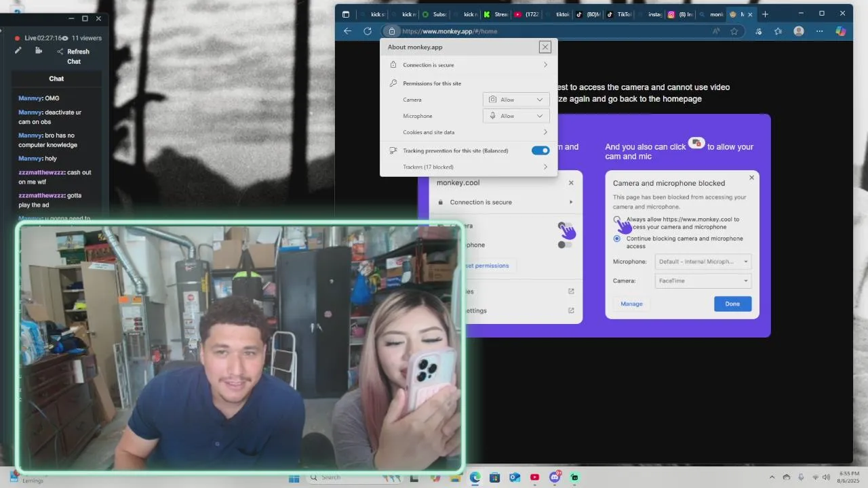Reload the monkey.app page
The height and width of the screenshot is (488, 868).
(x=368, y=31)
